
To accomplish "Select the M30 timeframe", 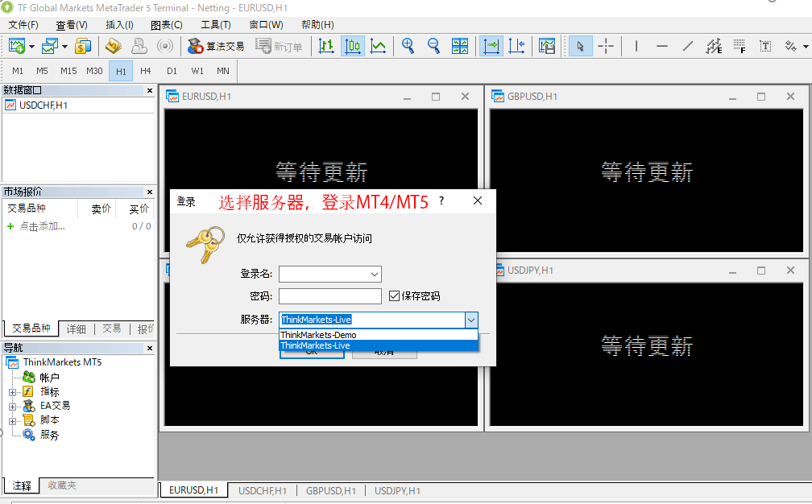I will click(94, 71).
